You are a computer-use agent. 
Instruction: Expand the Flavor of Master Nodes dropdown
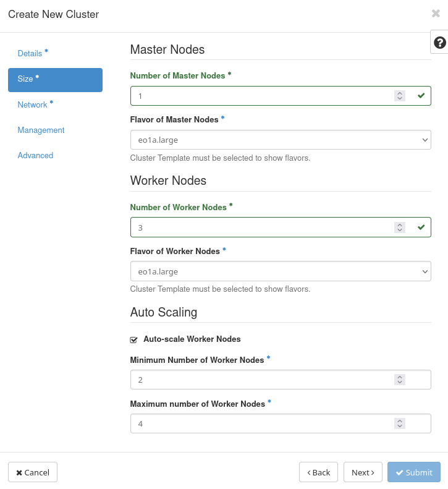[281, 140]
